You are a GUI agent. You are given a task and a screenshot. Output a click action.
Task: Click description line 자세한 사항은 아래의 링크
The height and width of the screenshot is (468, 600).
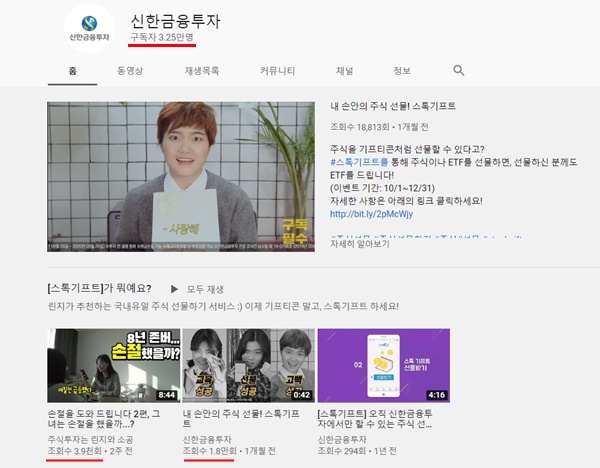406,201
